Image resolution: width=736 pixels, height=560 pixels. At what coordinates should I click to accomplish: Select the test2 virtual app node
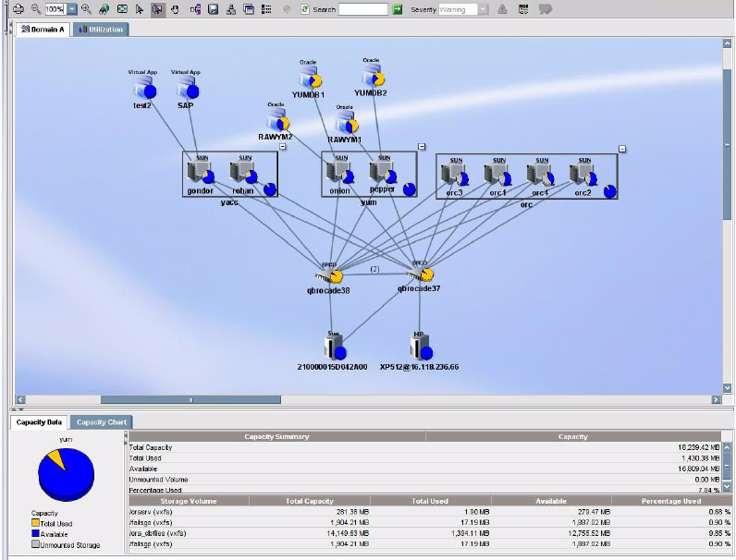[144, 89]
